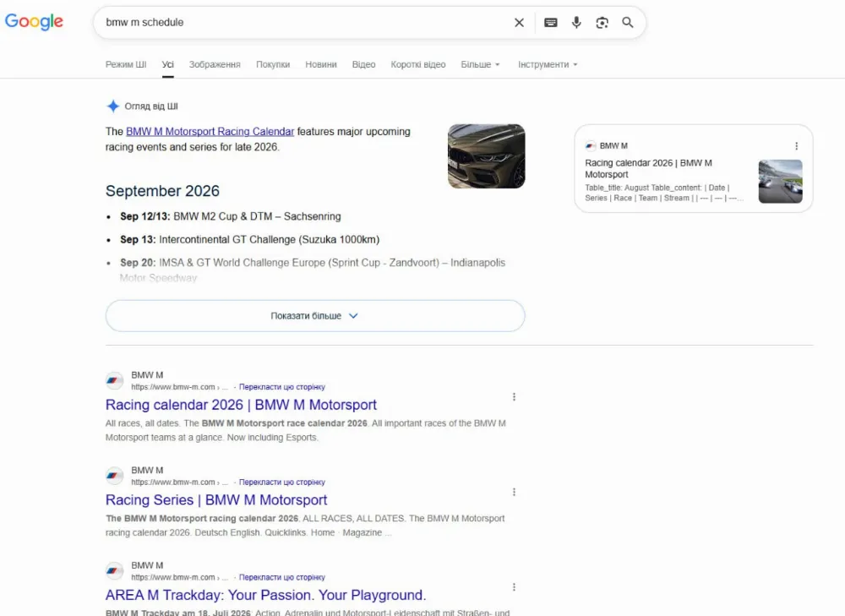Click the Sep 13 Suzuka 1000km entry
Viewport: 845px width, 616px height.
click(249, 240)
